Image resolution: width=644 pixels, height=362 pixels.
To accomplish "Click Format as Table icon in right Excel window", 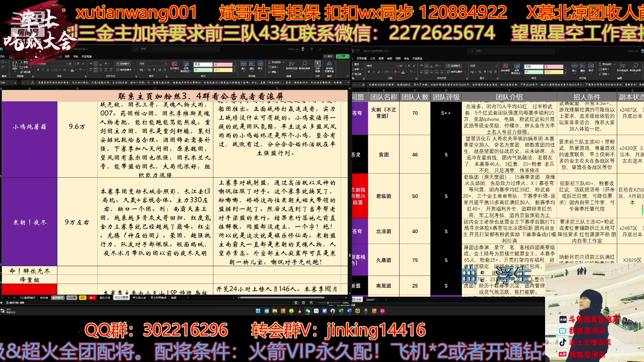I will pyautogui.click(x=517, y=66).
